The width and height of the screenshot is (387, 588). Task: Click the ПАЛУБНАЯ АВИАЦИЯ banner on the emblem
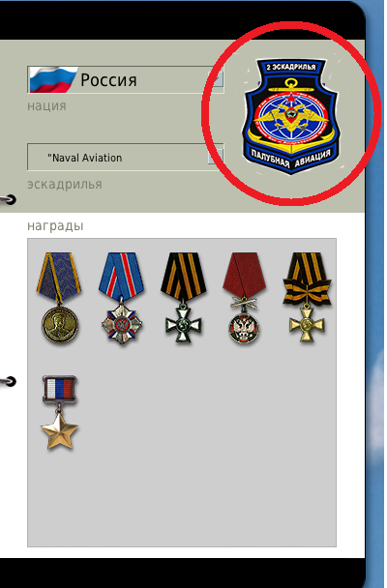point(291,159)
